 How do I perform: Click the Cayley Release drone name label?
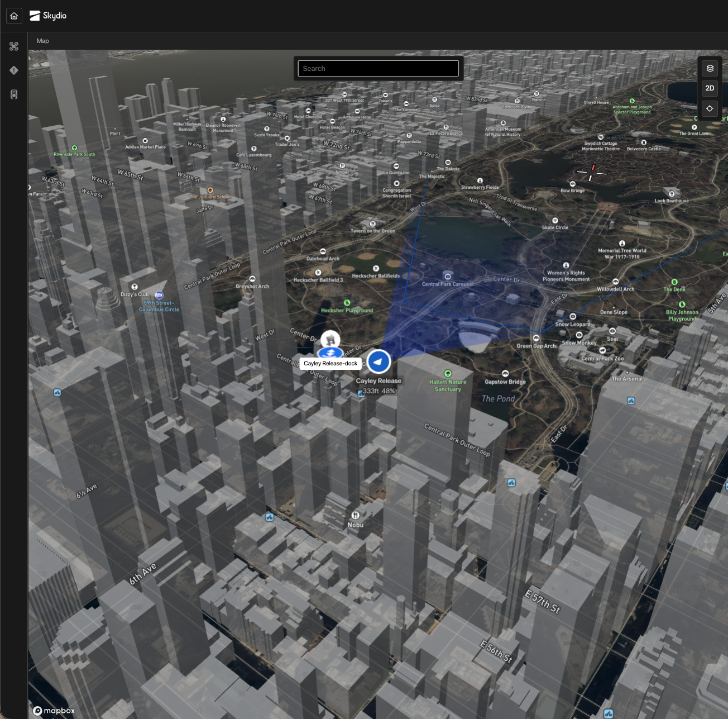379,380
